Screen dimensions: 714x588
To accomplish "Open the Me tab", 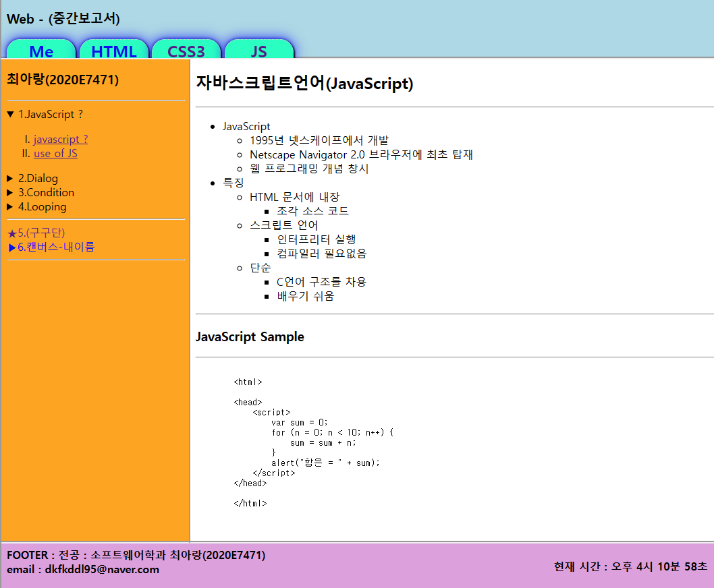I will (x=41, y=49).
